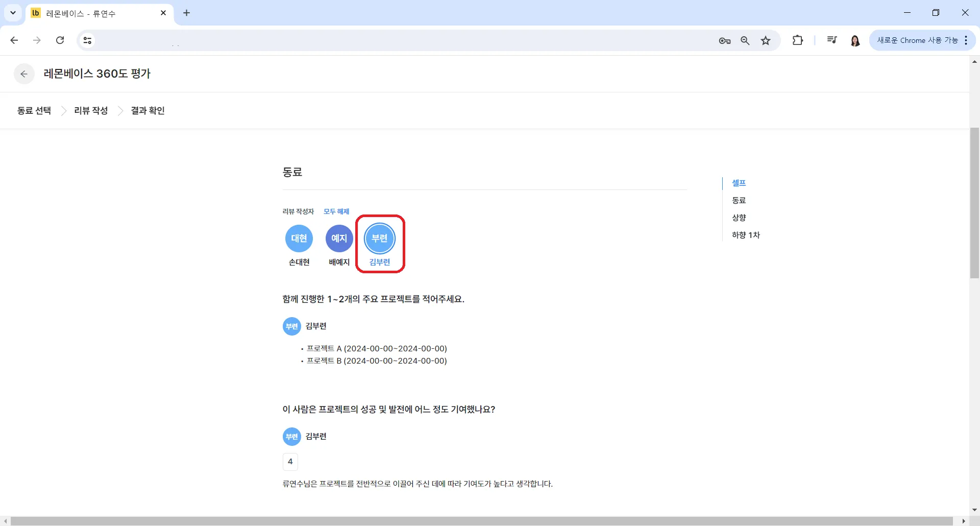Click 김부련 avatar under the project question

point(292,326)
